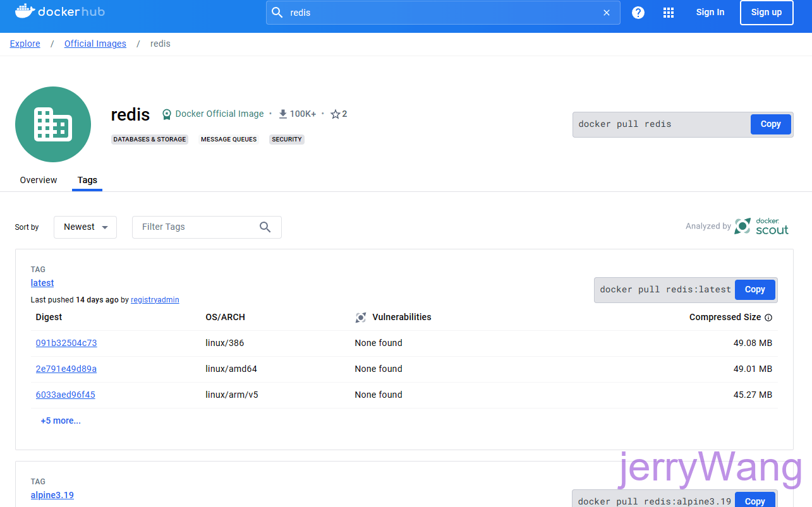Image resolution: width=812 pixels, height=507 pixels.
Task: Click the Docker Scout logo
Action: (x=761, y=225)
